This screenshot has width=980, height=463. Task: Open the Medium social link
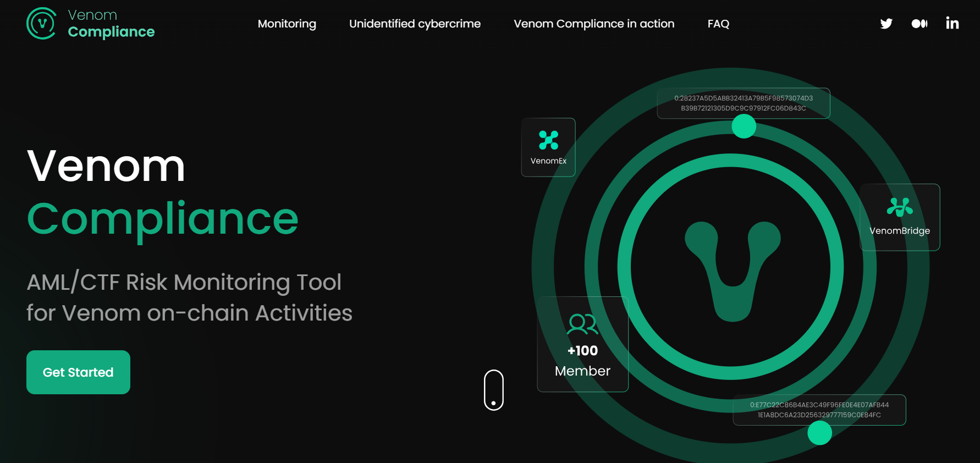(919, 24)
